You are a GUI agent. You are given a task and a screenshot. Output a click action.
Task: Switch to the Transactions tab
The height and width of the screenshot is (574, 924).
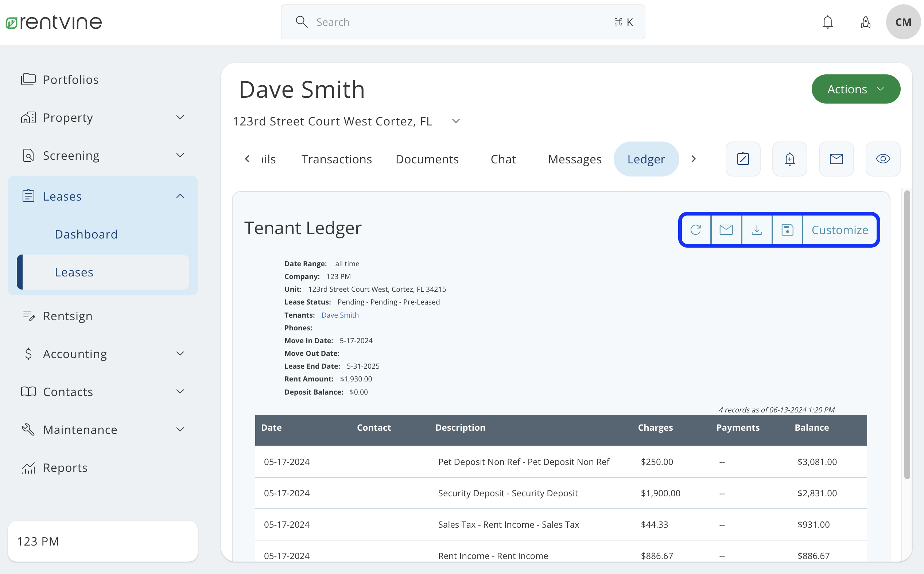pyautogui.click(x=336, y=159)
